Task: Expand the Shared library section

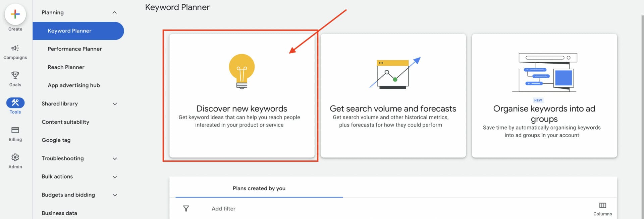Action: [115, 104]
